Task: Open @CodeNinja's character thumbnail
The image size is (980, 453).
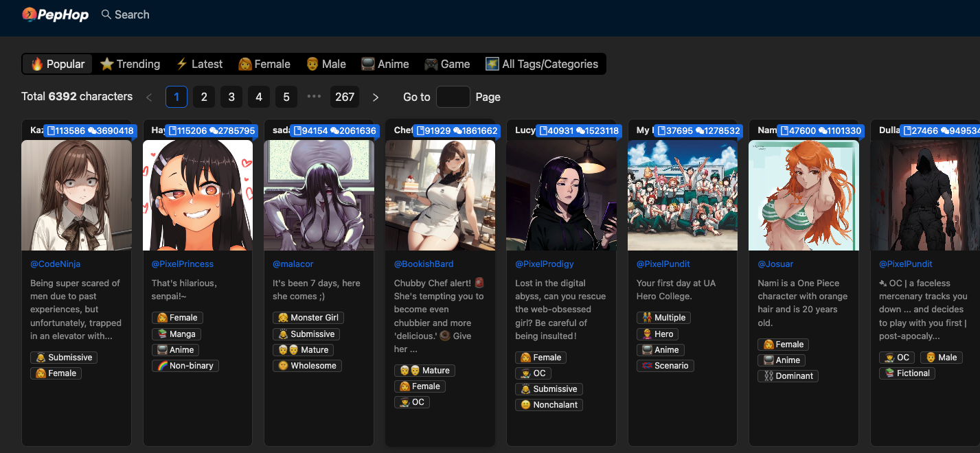Action: tap(76, 196)
